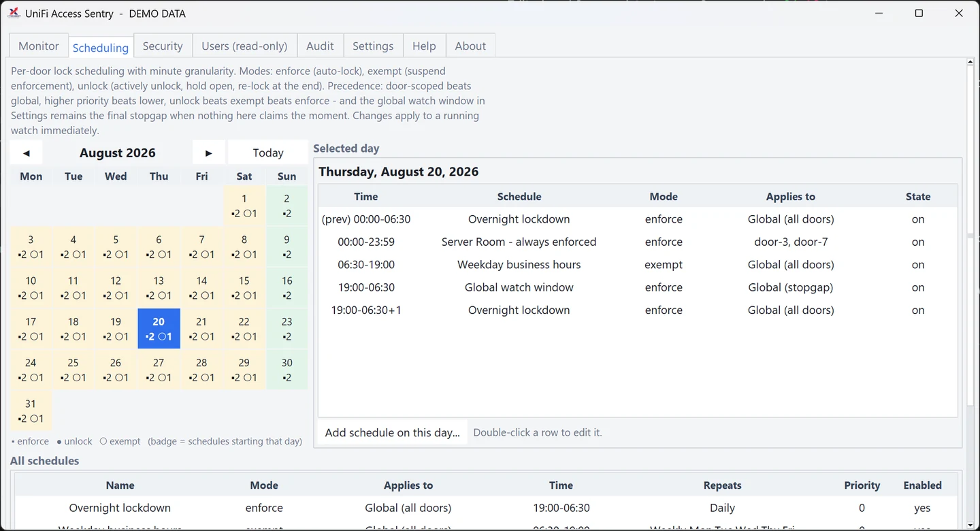The image size is (980, 531).
Task: Click the Time column header in Selected day
Action: coord(365,196)
